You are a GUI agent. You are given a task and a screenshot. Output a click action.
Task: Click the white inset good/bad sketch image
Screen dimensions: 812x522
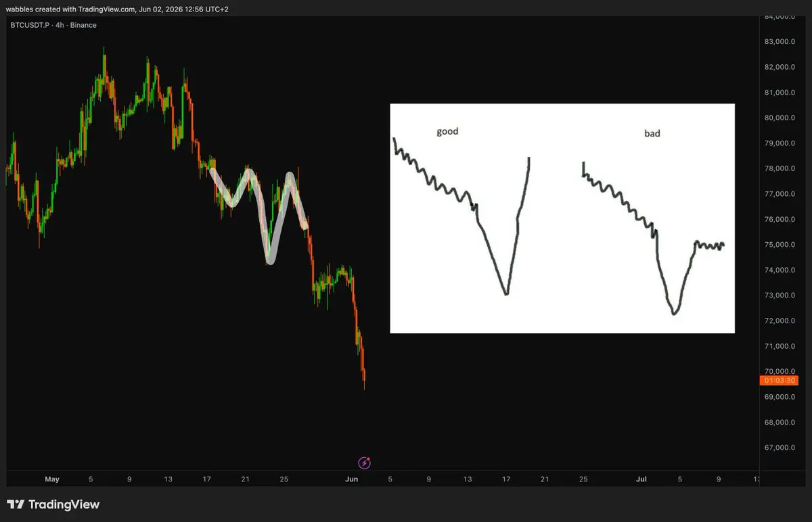coord(562,218)
